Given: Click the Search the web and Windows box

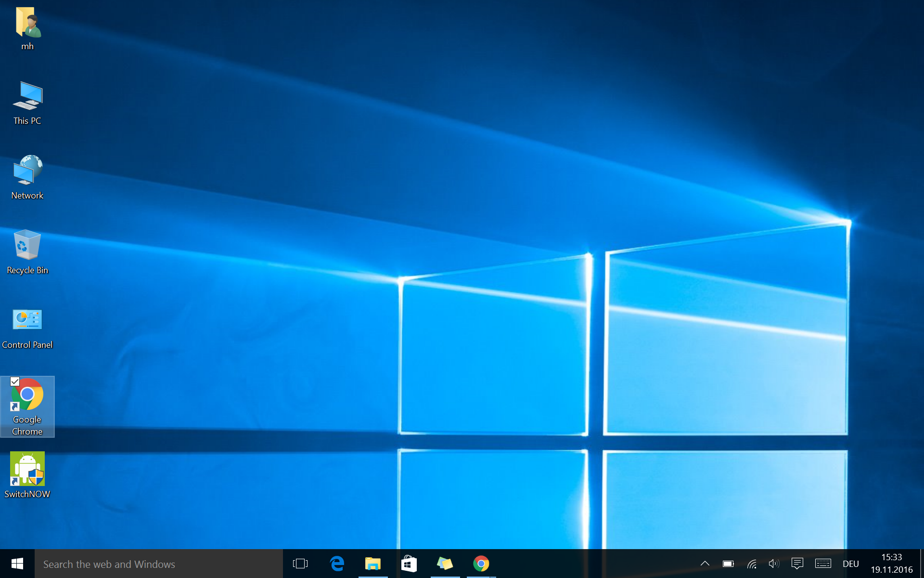Looking at the screenshot, I should tap(159, 564).
